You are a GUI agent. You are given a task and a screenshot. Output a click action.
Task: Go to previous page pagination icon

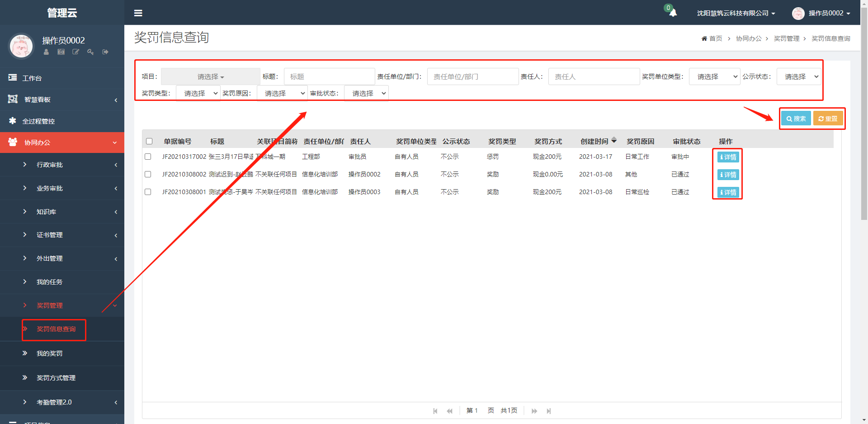pos(449,411)
